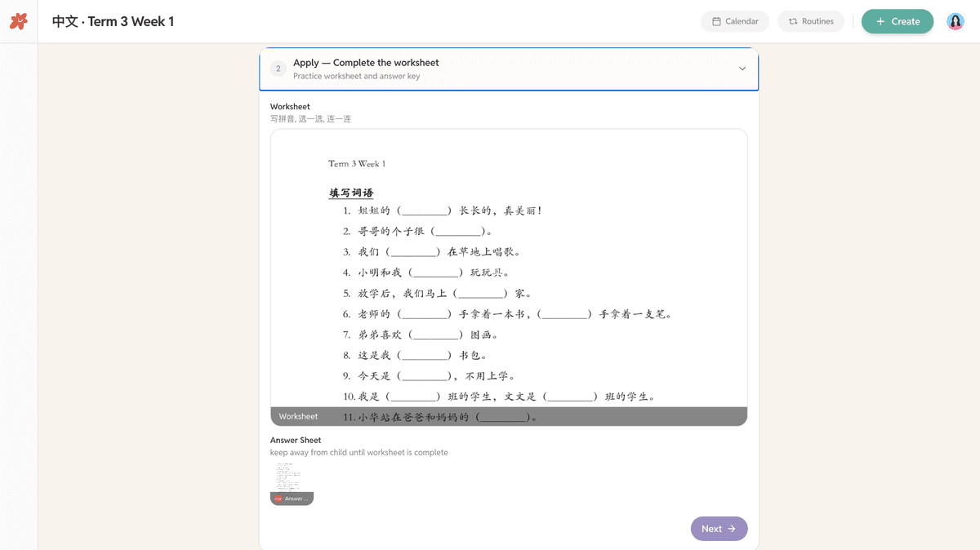Click the Term 3 Week 1 text in worksheet
980x550 pixels.
[x=357, y=164]
